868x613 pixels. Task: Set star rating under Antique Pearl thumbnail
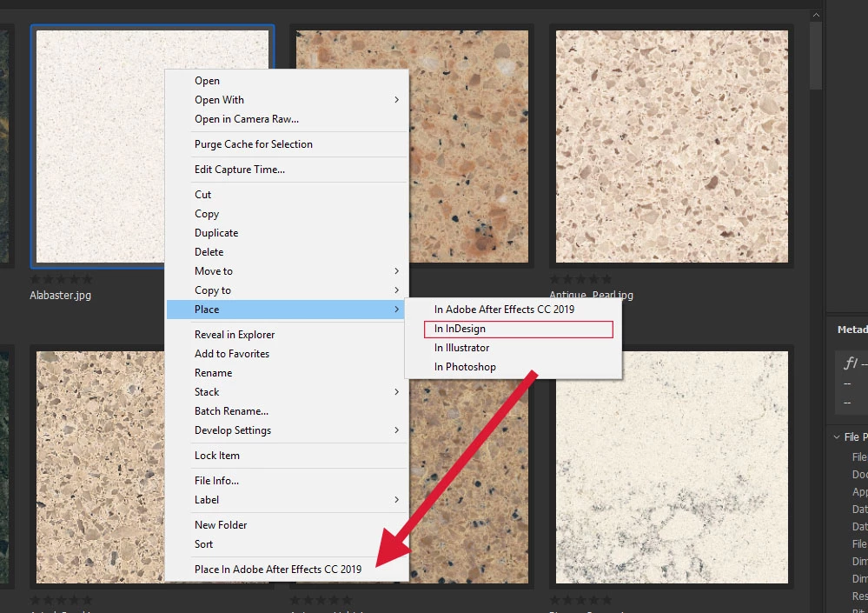click(581, 279)
